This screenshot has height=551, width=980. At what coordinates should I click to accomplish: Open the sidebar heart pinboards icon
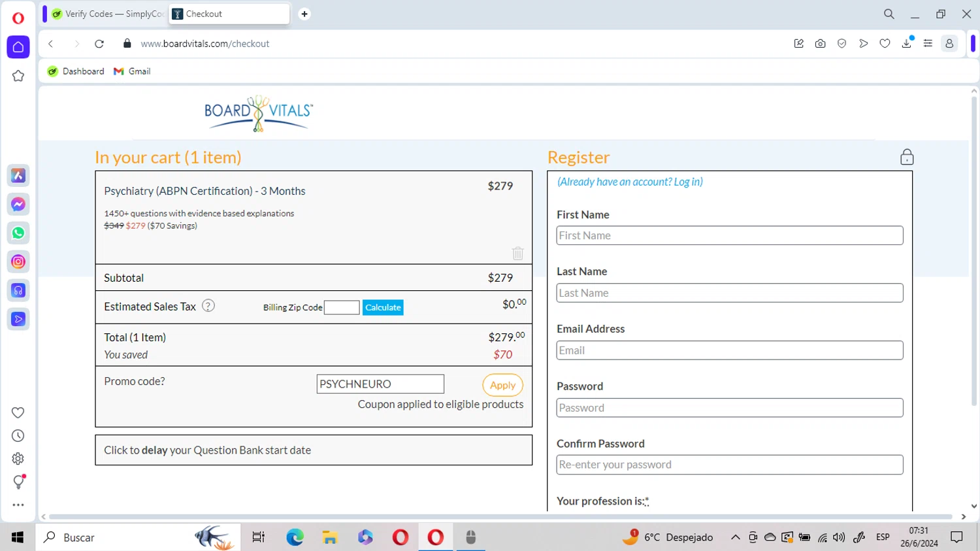coord(18,412)
